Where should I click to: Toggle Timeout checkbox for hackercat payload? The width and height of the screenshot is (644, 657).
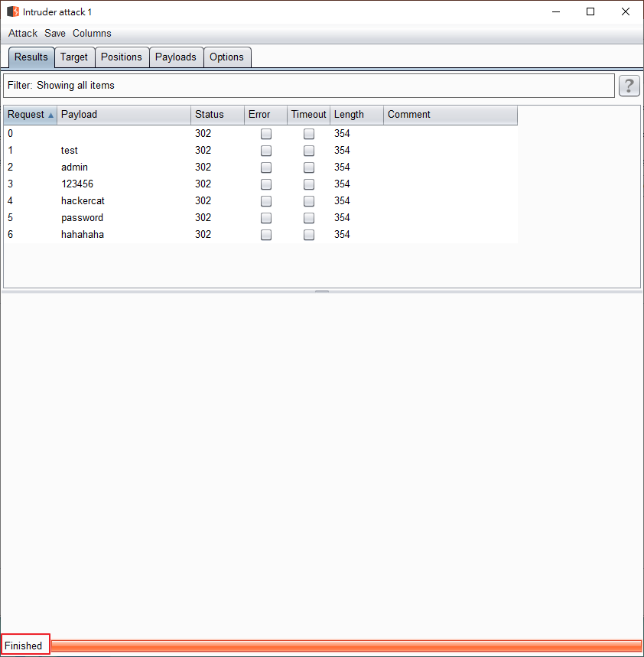tap(309, 200)
